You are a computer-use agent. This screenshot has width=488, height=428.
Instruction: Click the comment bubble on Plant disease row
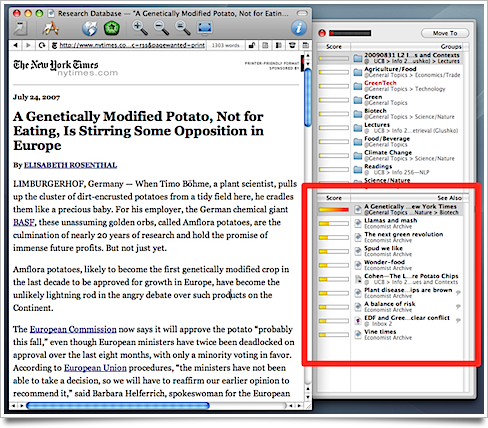[x=458, y=293]
